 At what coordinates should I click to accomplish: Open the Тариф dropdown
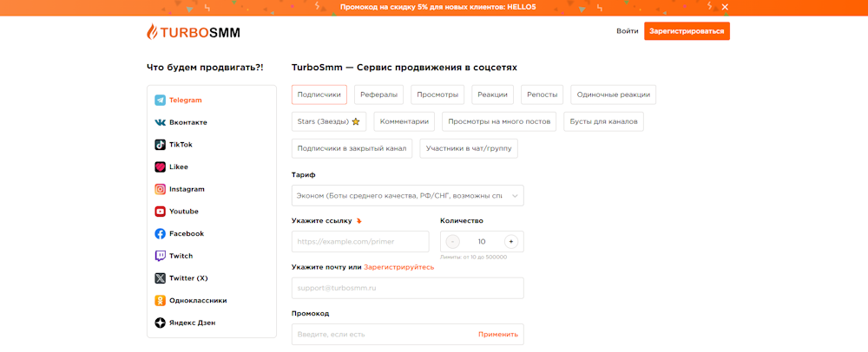(x=407, y=196)
